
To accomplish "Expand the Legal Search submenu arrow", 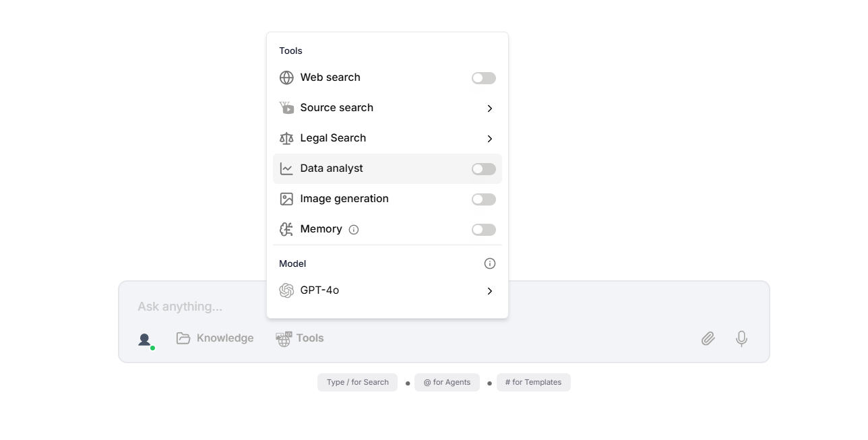I will point(490,139).
